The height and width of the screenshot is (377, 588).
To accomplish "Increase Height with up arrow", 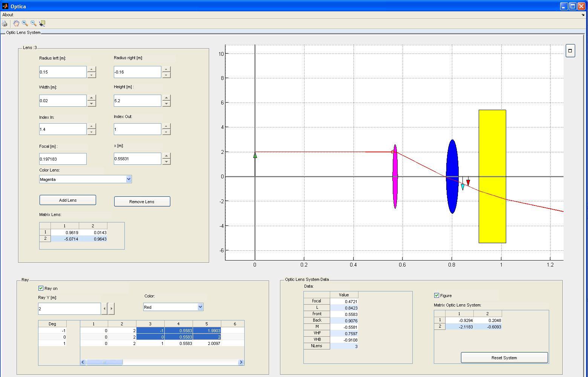I will point(166,98).
